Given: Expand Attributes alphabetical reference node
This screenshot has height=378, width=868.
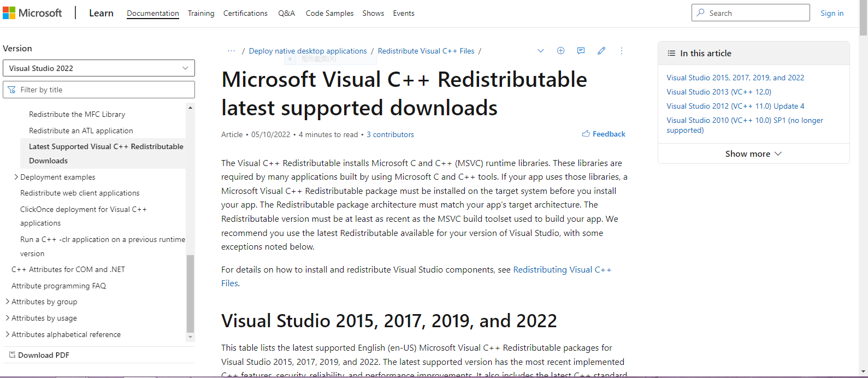Looking at the screenshot, I should (7, 334).
